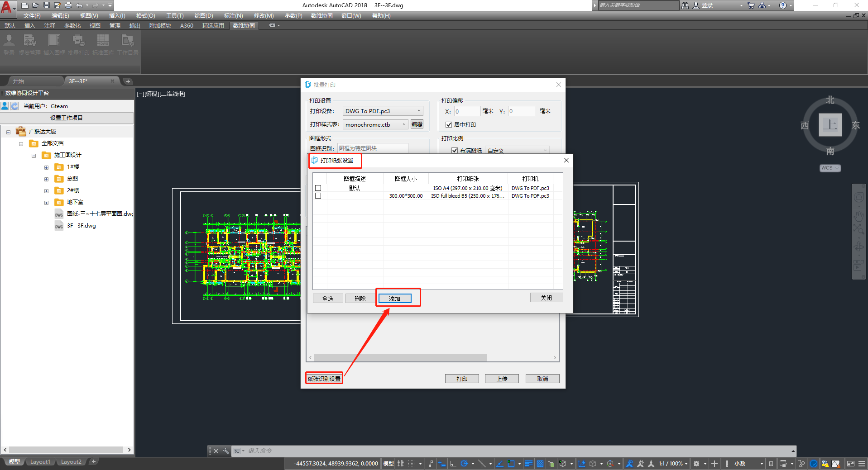Switch to the Layout2 tab
Screen dimensions: 868x470
[71, 462]
